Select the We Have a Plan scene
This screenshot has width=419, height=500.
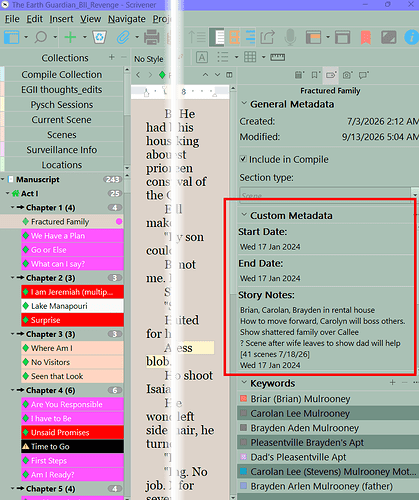tap(72, 236)
